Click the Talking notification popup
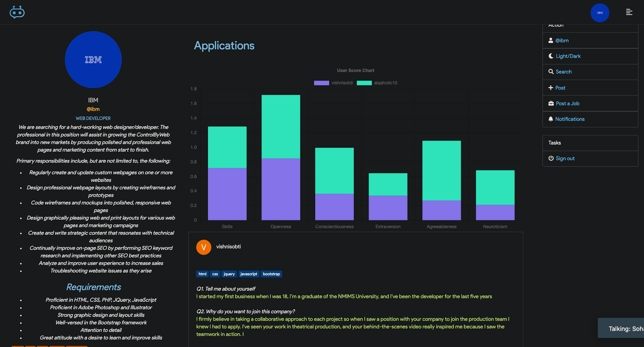The width and height of the screenshot is (644, 347). tap(621, 328)
